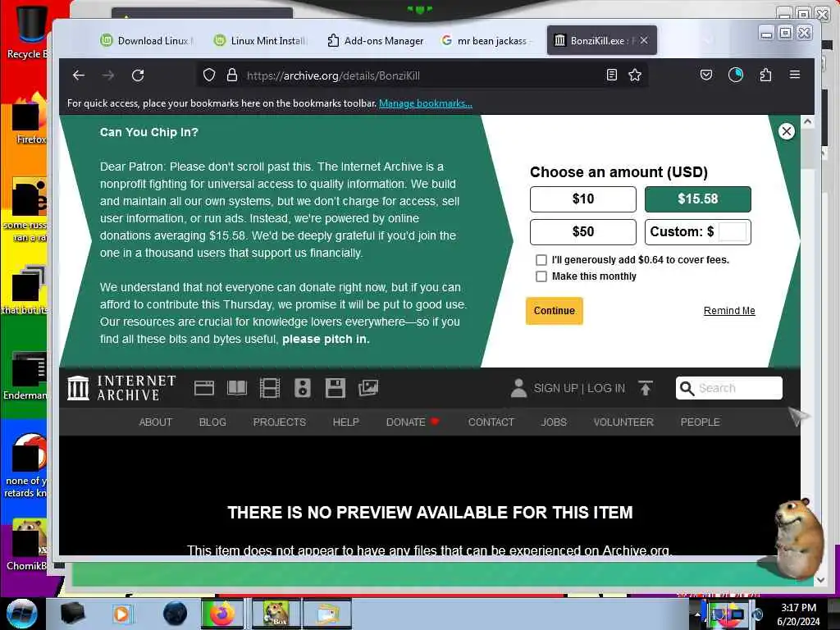The image size is (840, 630).
Task: Click the yellow Continue button
Action: (554, 311)
